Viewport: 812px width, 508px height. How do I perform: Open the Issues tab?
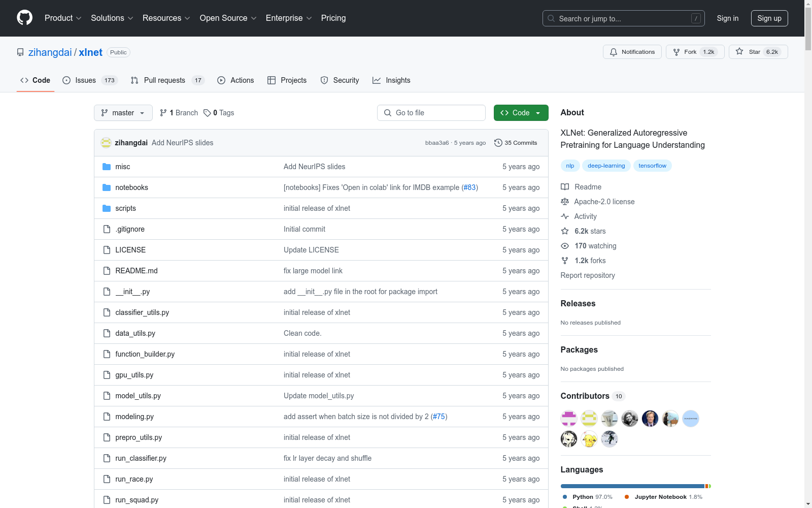90,80
